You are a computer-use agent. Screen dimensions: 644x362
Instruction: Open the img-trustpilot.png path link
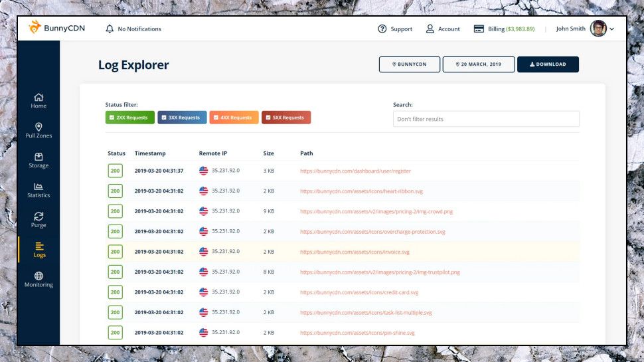tap(380, 272)
